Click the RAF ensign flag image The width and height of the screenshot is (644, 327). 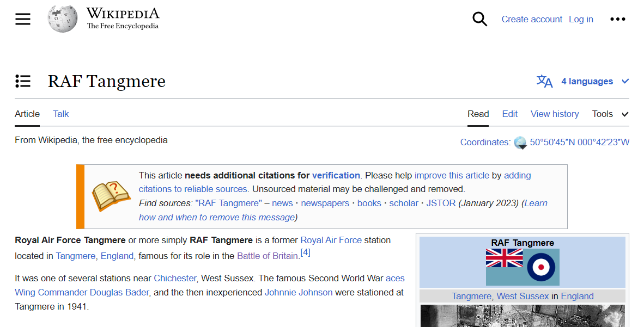pyautogui.click(x=523, y=267)
